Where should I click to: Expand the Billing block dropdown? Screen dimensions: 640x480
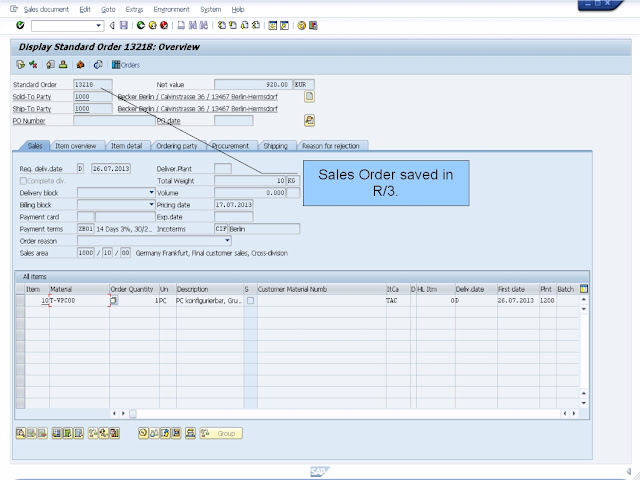pyautogui.click(x=151, y=204)
